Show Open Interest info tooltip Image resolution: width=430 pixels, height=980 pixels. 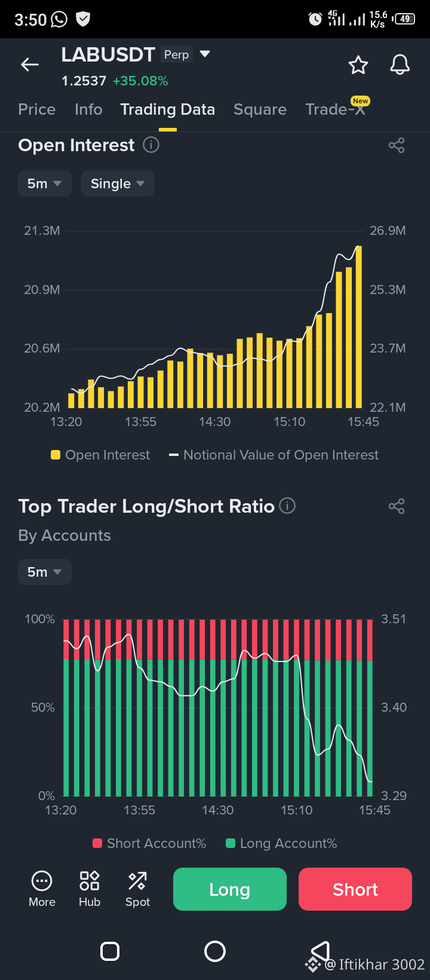(x=151, y=145)
